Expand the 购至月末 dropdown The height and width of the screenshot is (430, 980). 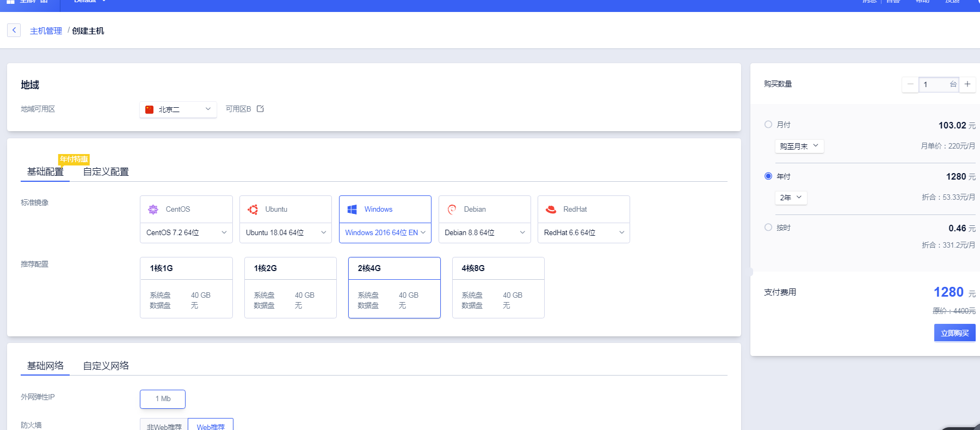coord(799,146)
